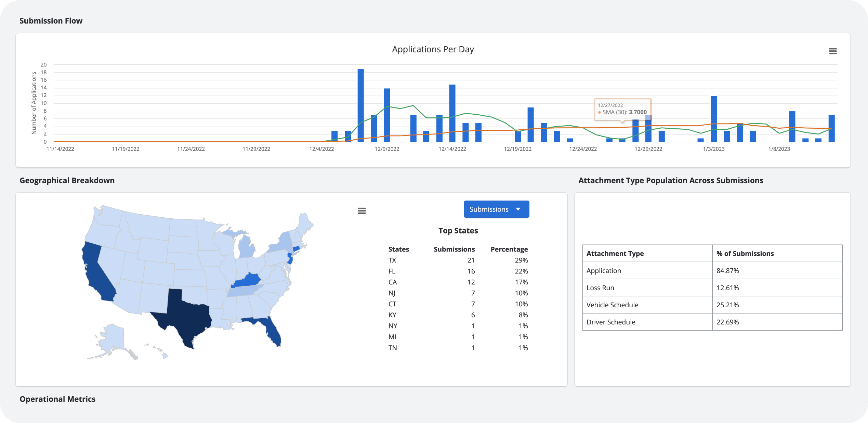
Task: Click the Attachment Type Population Across Submissions heading
Action: point(671,180)
